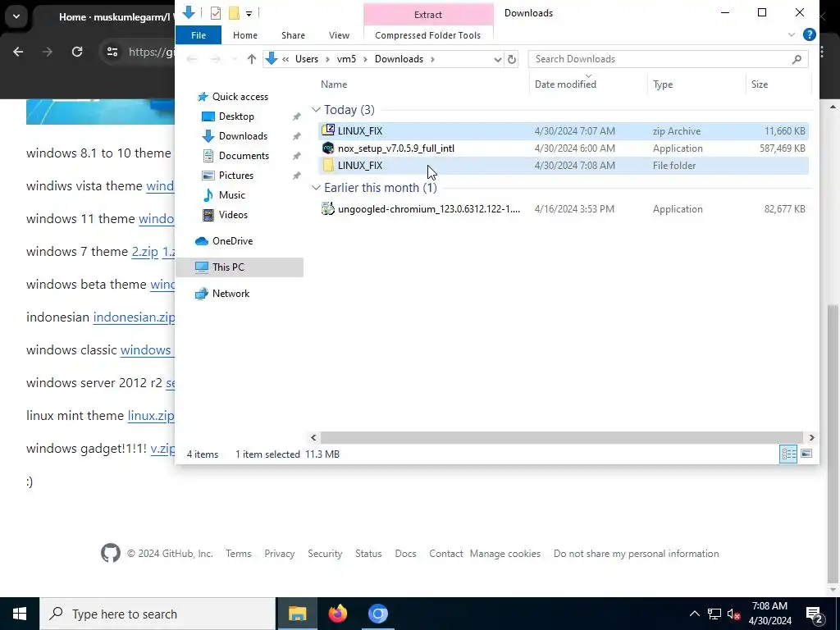Open the Share ribbon tab

click(x=293, y=35)
